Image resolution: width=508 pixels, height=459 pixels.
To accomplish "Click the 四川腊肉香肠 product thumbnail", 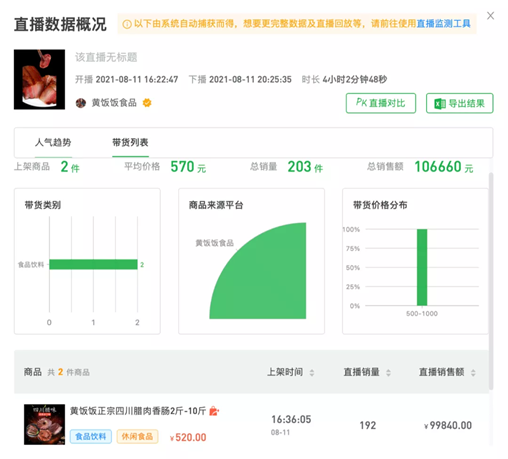I will (44, 424).
